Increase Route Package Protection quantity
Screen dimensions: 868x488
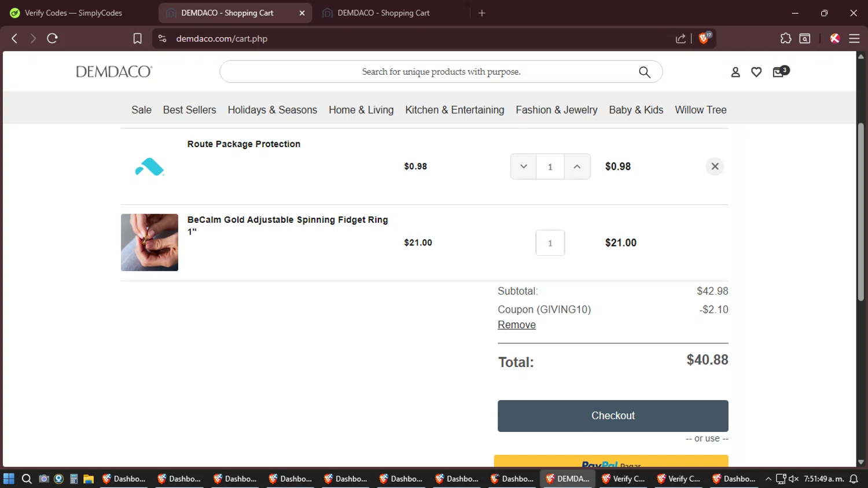(577, 167)
